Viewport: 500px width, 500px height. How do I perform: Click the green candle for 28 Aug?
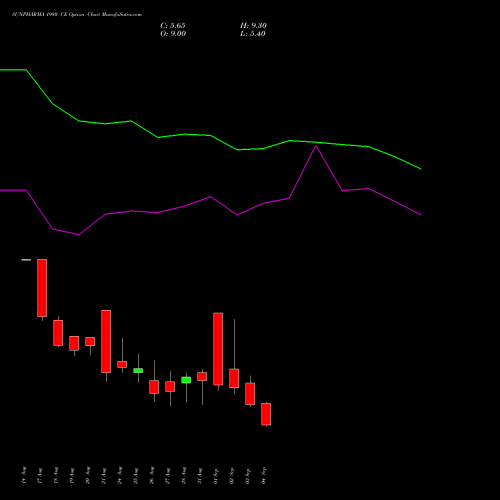[x=186, y=380]
